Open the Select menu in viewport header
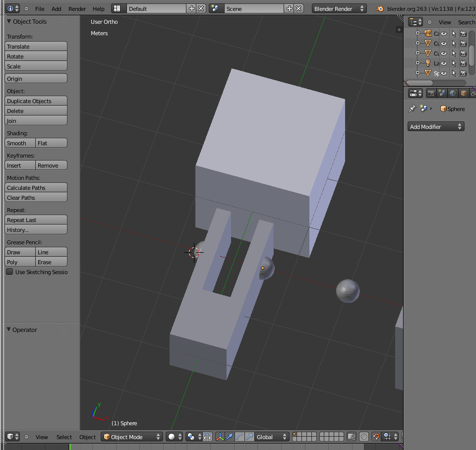 (64, 437)
